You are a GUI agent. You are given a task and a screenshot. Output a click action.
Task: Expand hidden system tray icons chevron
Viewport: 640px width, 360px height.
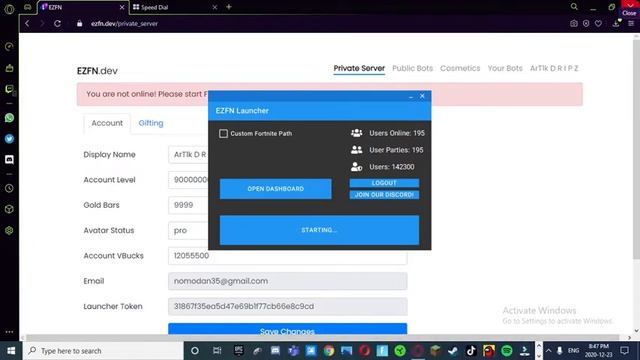[549, 351]
